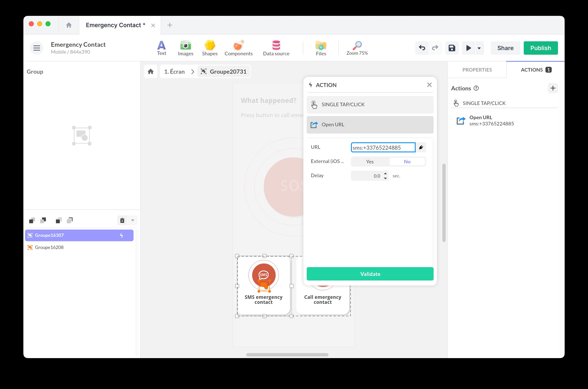Add a new action with the plus icon

[553, 88]
